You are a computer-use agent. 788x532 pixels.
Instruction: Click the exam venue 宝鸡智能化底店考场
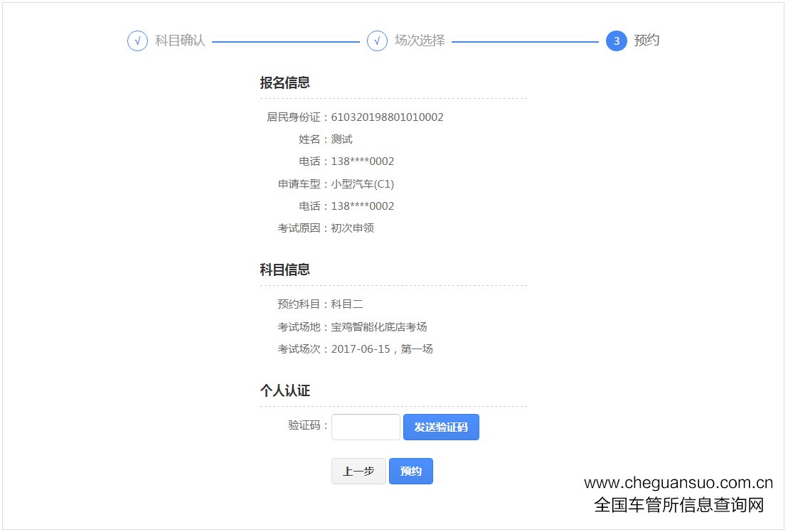click(x=378, y=327)
